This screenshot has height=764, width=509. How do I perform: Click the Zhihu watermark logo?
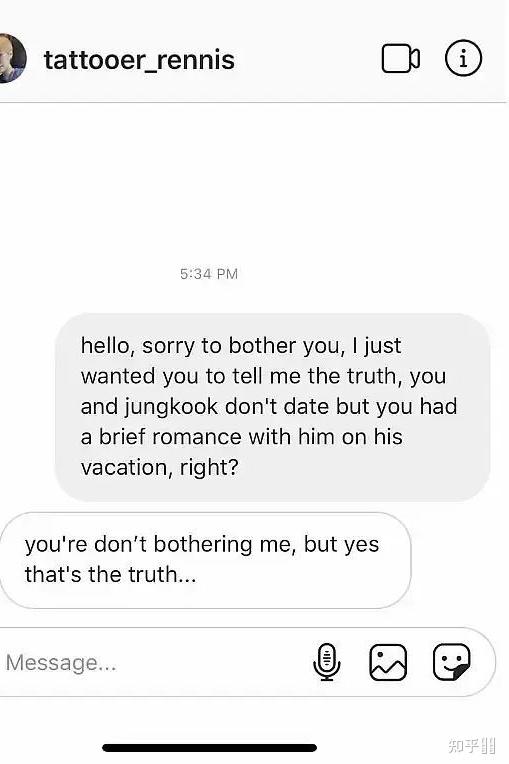[x=471, y=745]
